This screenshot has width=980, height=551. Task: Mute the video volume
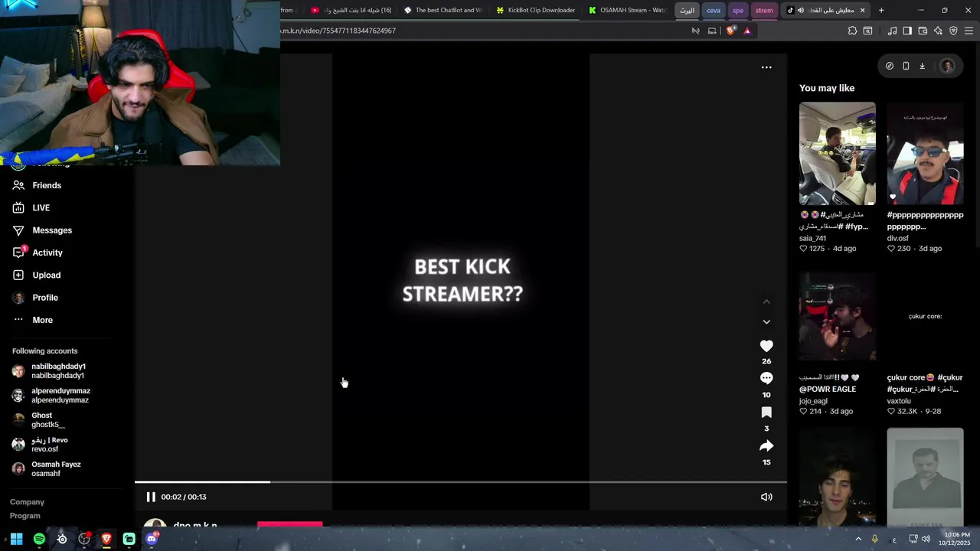pos(766,497)
